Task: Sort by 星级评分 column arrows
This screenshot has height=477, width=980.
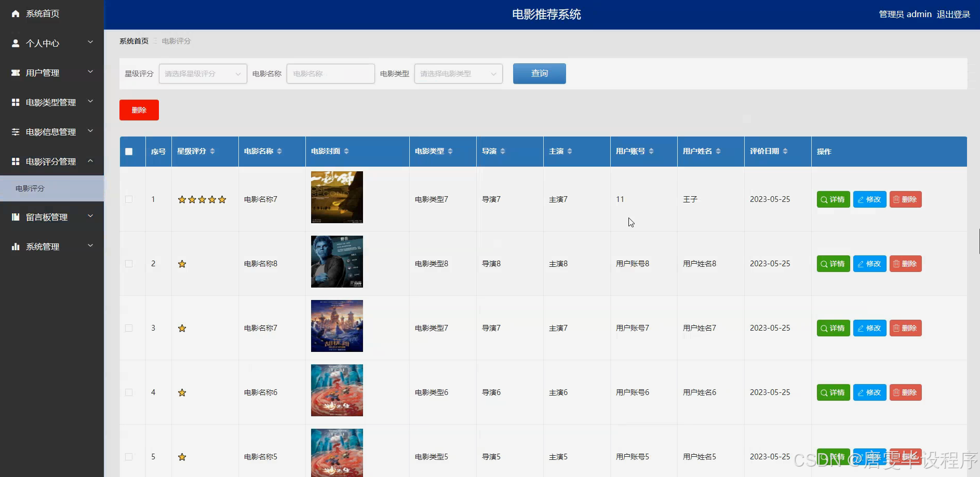Action: 212,151
